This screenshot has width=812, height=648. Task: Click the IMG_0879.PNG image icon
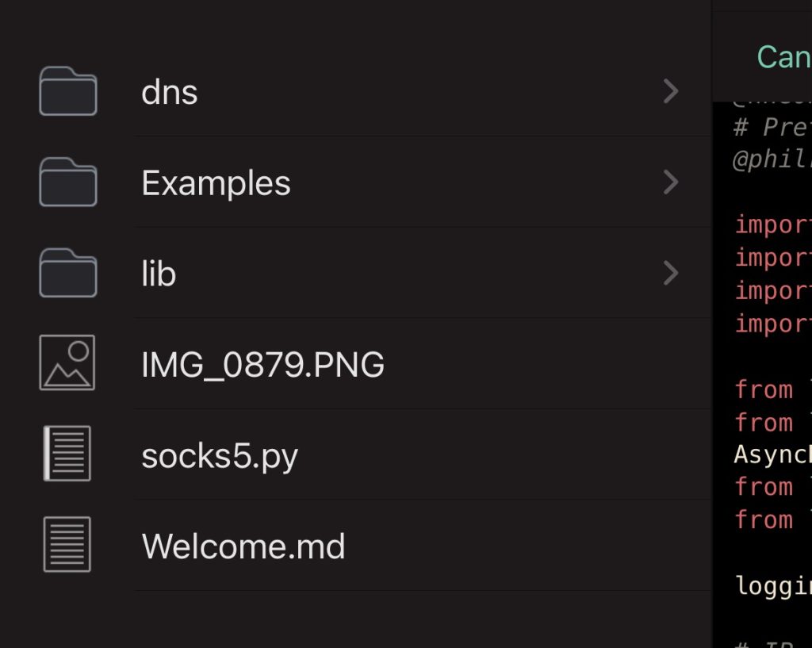pyautogui.click(x=67, y=362)
